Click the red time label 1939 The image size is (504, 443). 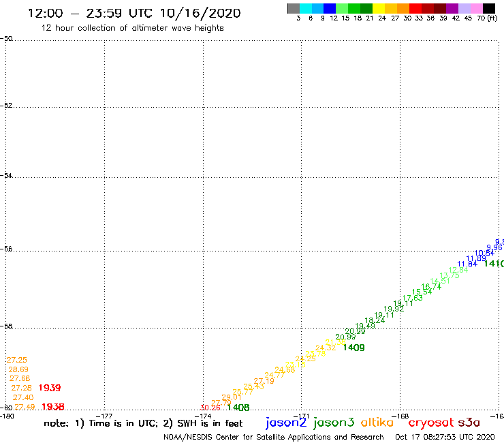50,388
